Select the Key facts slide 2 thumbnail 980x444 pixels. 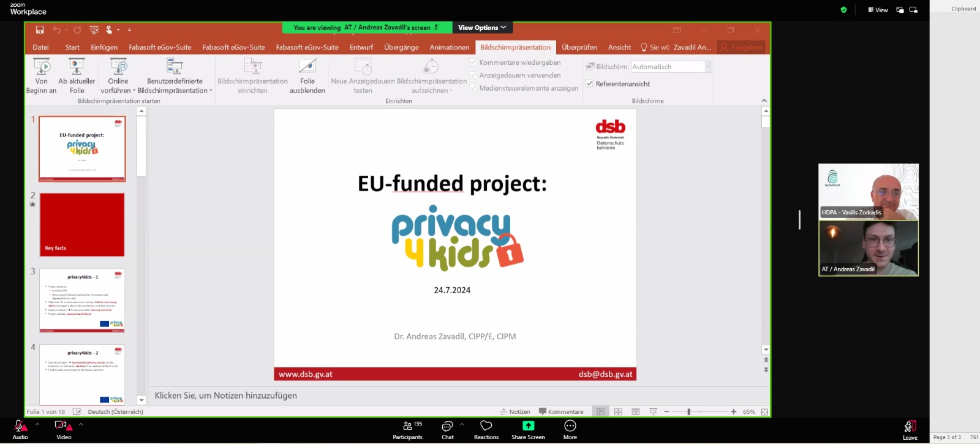tap(82, 225)
